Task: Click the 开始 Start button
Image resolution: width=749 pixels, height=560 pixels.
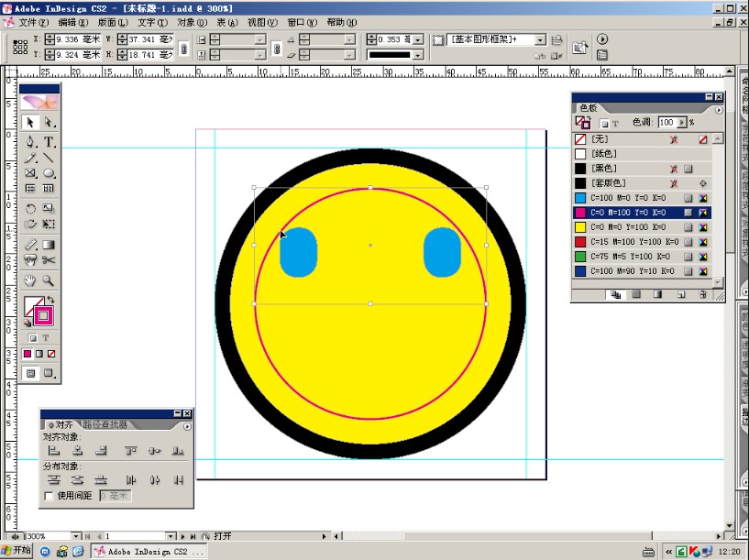Action: tap(17, 551)
